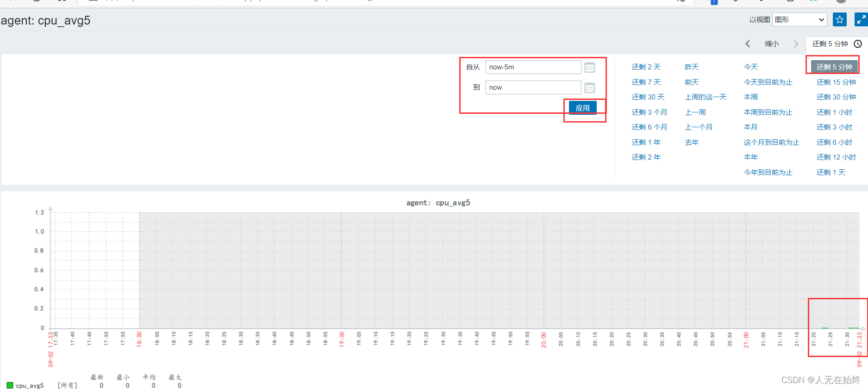Toggle fullscreen kiosk mode icon
Image resolution: width=868 pixels, height=389 pixels.
click(x=861, y=19)
